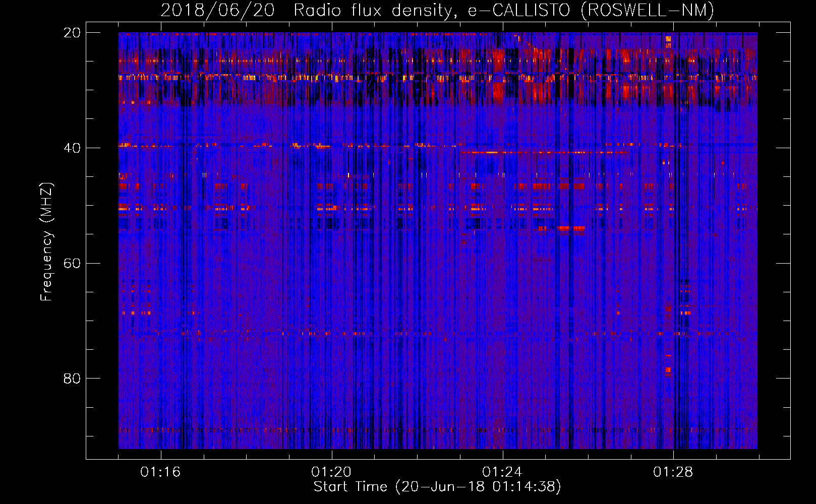Click the 40 MHz frequency tick label
Image resolution: width=816 pixels, height=504 pixels.
click(72, 148)
